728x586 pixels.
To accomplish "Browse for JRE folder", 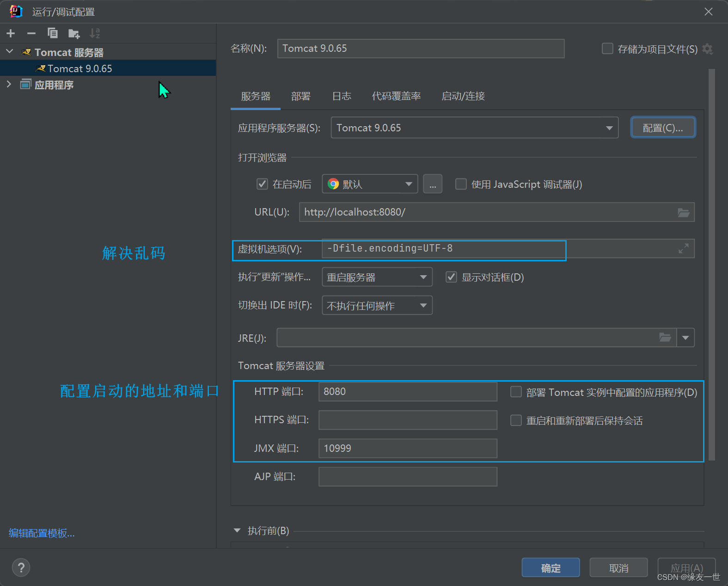I will coord(665,338).
